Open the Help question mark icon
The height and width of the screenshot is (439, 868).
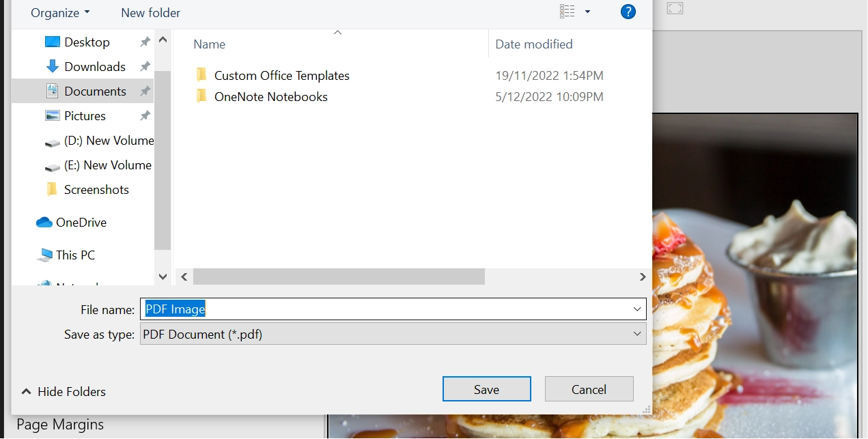[x=628, y=12]
